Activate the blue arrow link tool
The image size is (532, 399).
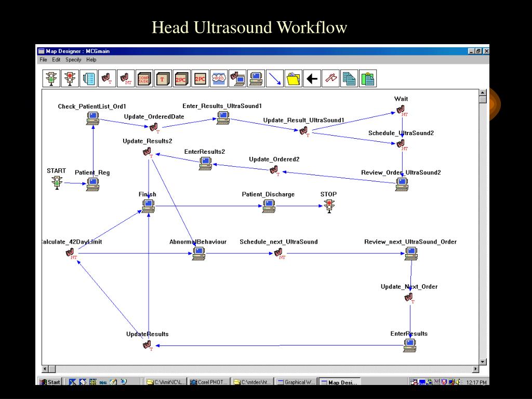[x=275, y=78]
